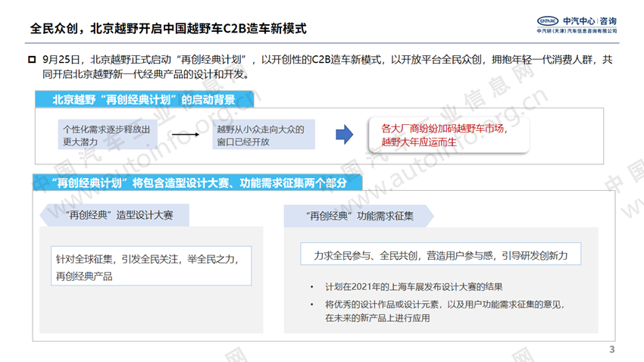Click the 北京越野“再创经典计划”的启动背景 header
Image resolution: width=644 pixels, height=362 pixels.
pyautogui.click(x=145, y=99)
